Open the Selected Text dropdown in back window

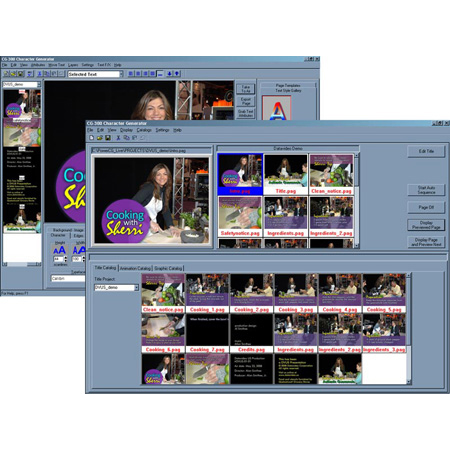pyautogui.click(x=121, y=74)
